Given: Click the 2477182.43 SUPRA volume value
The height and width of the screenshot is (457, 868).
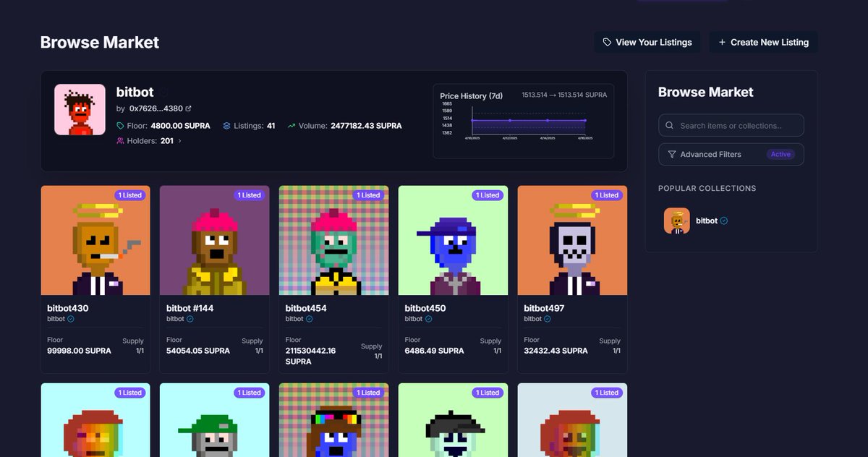Looking at the screenshot, I should tap(366, 126).
